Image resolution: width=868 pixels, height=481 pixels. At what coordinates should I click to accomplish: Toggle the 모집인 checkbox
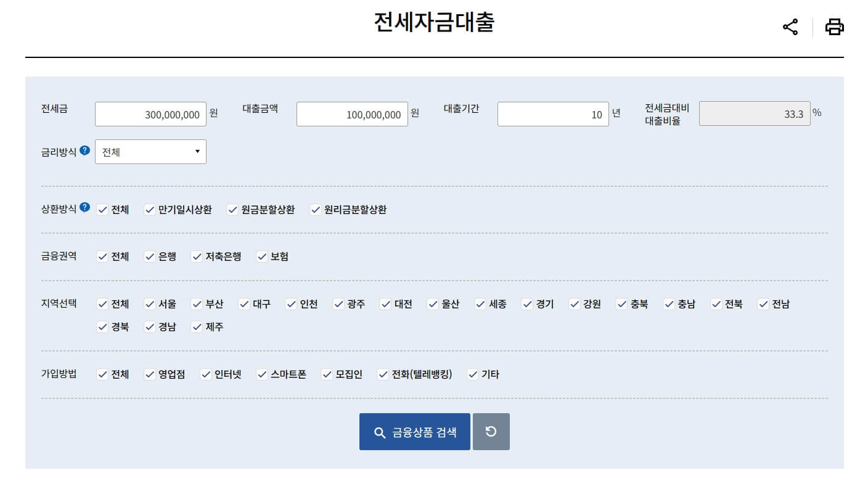coord(327,374)
